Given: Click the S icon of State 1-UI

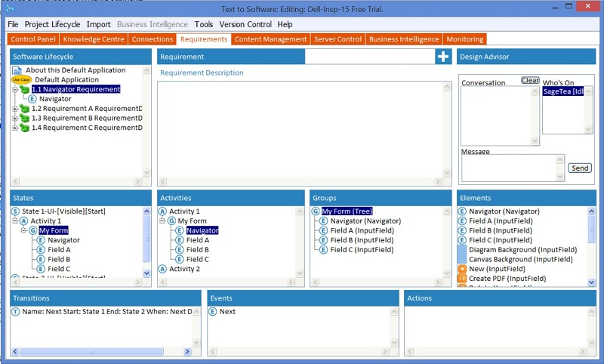Looking at the screenshot, I should (x=15, y=211).
